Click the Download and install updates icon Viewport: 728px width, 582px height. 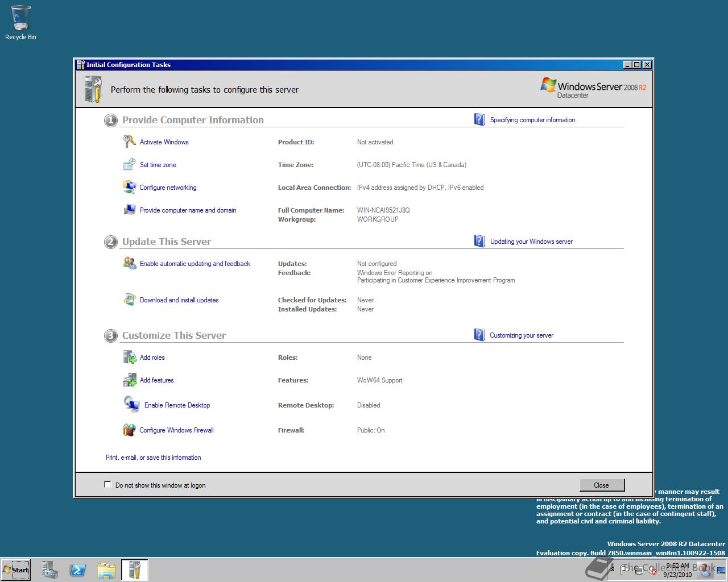pos(129,300)
